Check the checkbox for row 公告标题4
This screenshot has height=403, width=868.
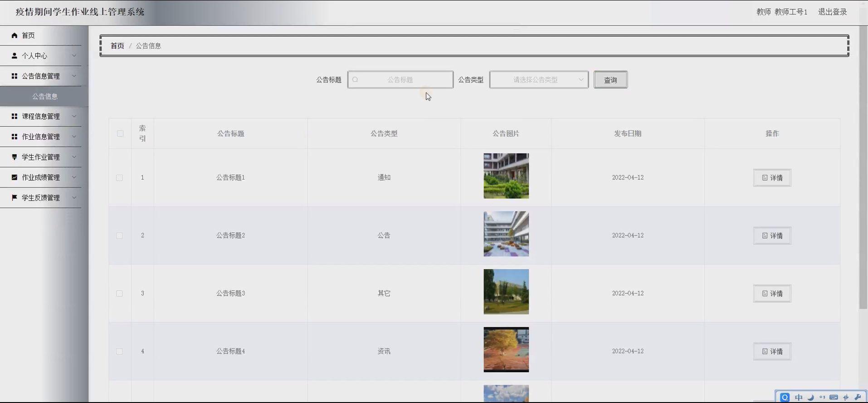coord(119,352)
